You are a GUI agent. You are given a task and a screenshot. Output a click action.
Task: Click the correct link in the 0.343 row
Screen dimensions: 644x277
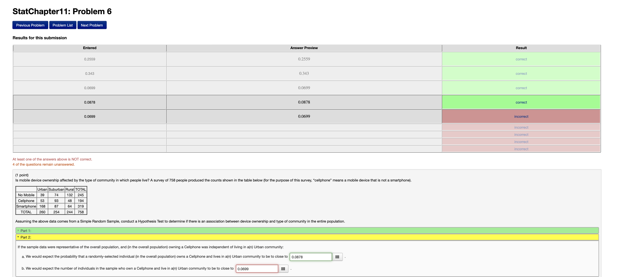coord(521,74)
